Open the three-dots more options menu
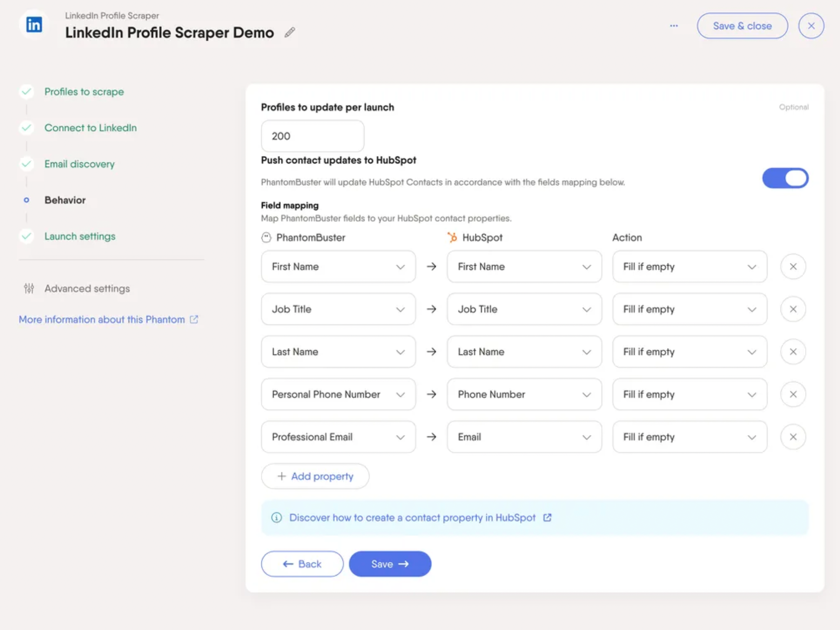Screen dimensions: 840x630 click(x=674, y=26)
